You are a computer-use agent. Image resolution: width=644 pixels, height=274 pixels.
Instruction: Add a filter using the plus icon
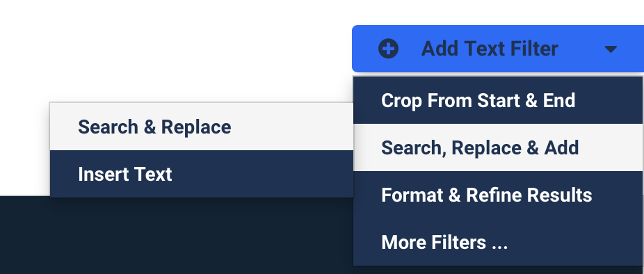click(388, 49)
